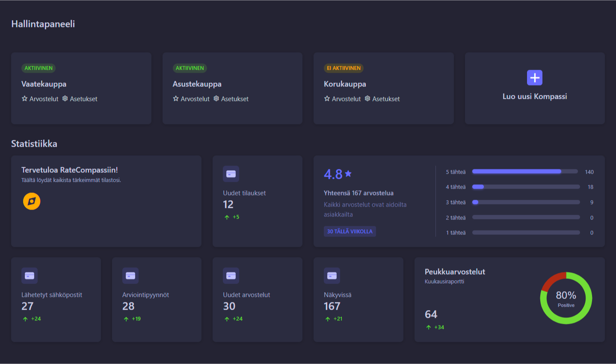
Task: Click the 80% Positive donut chart
Action: coord(566,298)
